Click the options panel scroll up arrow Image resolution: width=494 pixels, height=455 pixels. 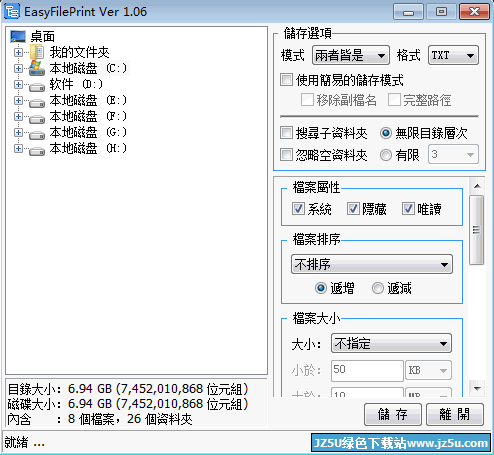[477, 186]
